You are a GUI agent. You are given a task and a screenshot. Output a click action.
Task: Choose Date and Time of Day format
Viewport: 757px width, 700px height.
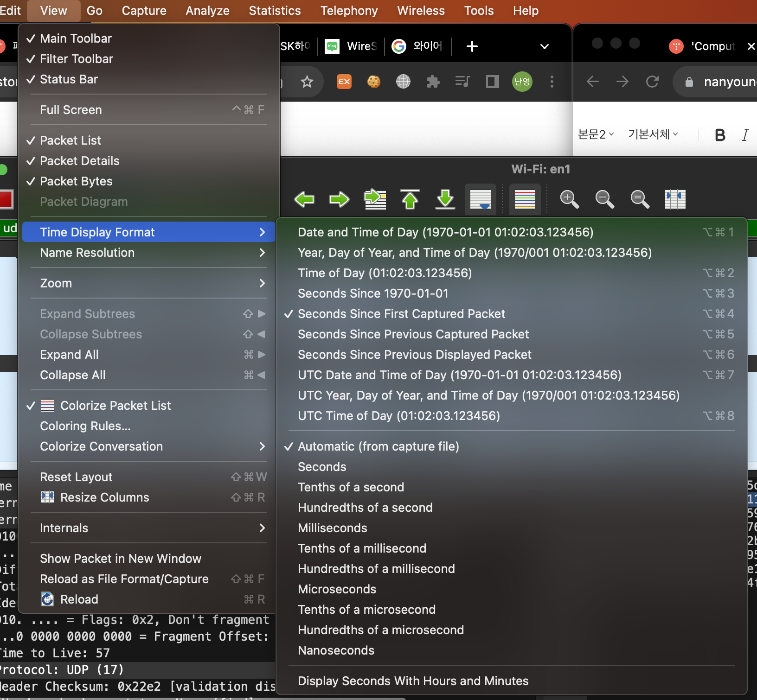tap(511, 232)
